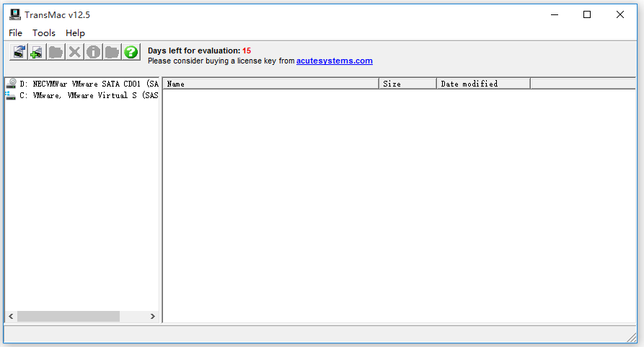The image size is (644, 347).
Task: Click the 'Days left for evaluation:' label
Action: click(194, 50)
